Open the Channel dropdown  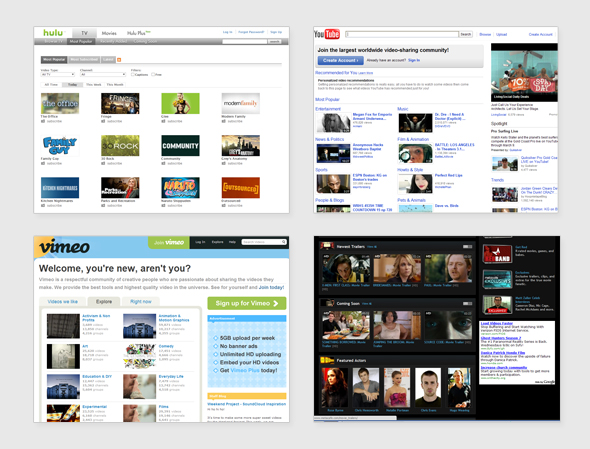[103, 75]
